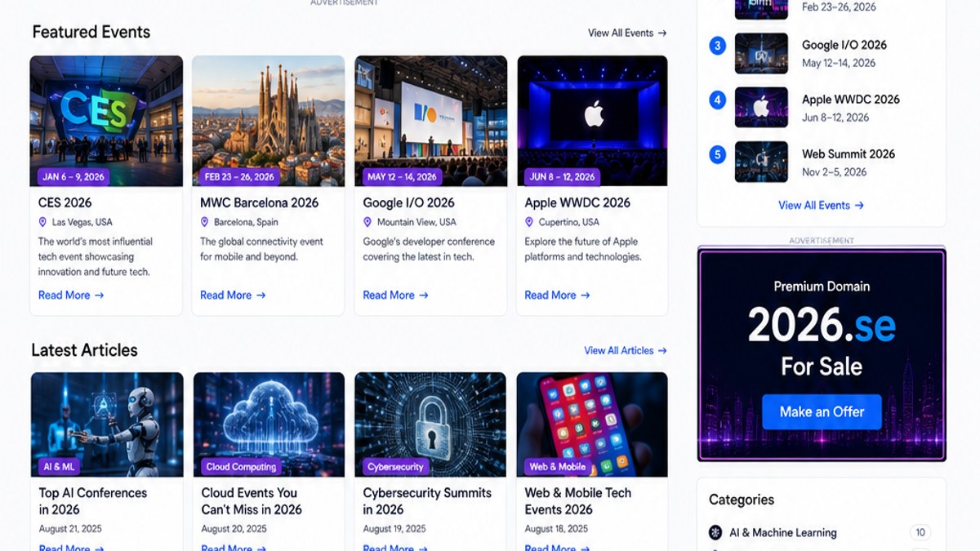Click Read More under Google I/O 2026

(395, 295)
